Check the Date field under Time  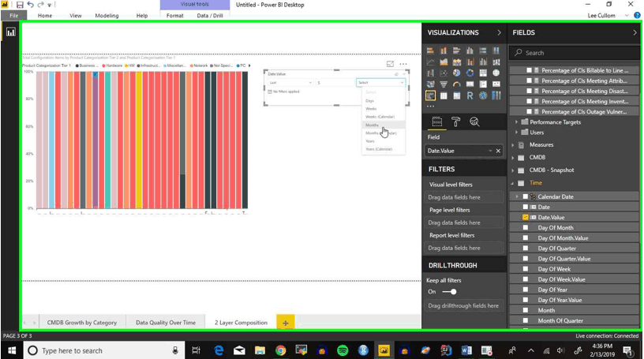526,207
